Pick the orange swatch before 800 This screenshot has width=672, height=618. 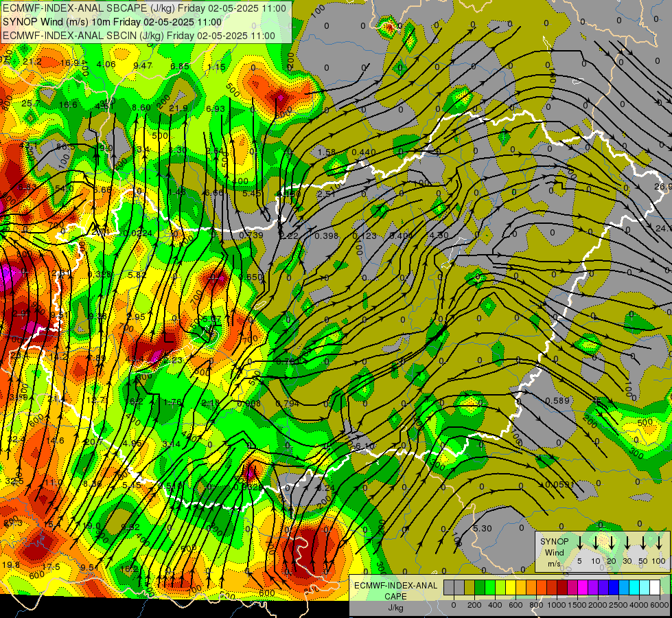coord(531,587)
